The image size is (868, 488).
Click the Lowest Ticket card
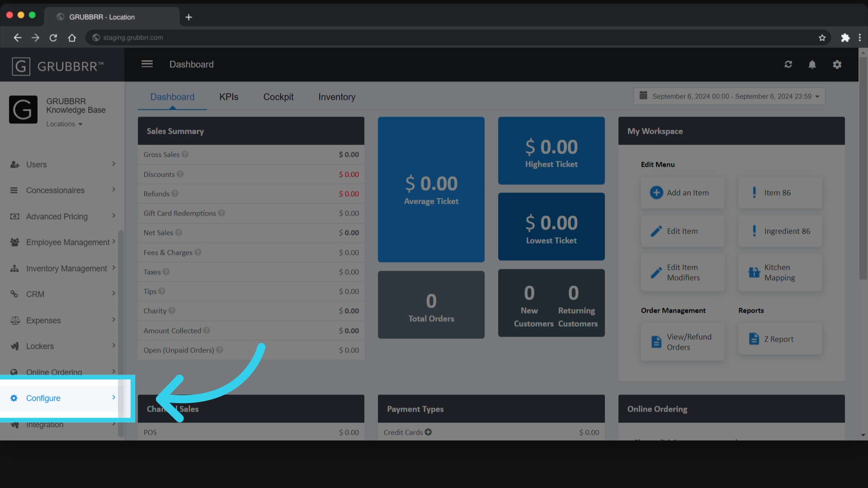552,226
